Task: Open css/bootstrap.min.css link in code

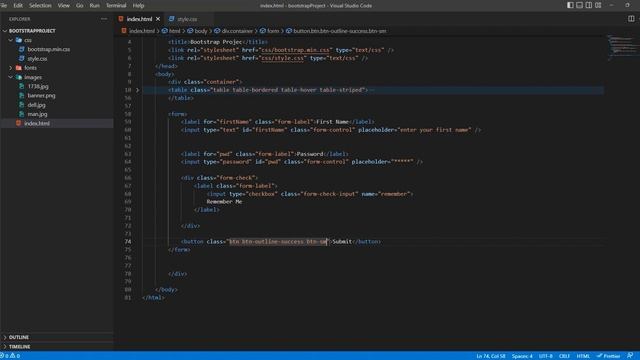Action: coord(295,50)
